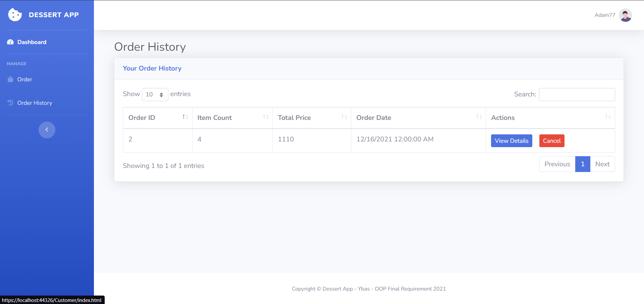
Task: Click the history clock icon beside Order History
Action: tap(10, 102)
